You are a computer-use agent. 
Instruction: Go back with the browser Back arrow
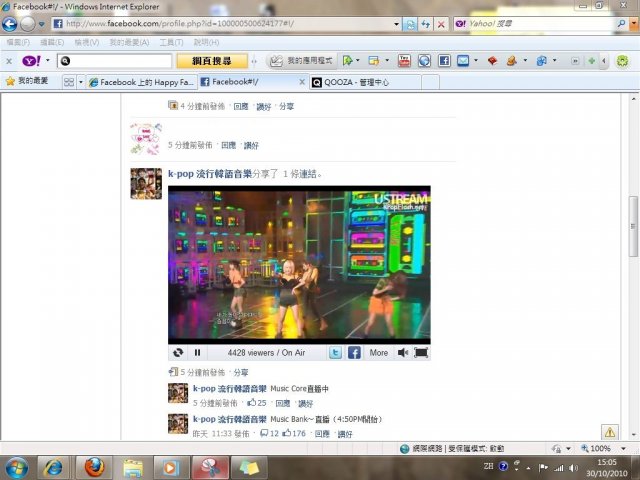tap(9, 24)
